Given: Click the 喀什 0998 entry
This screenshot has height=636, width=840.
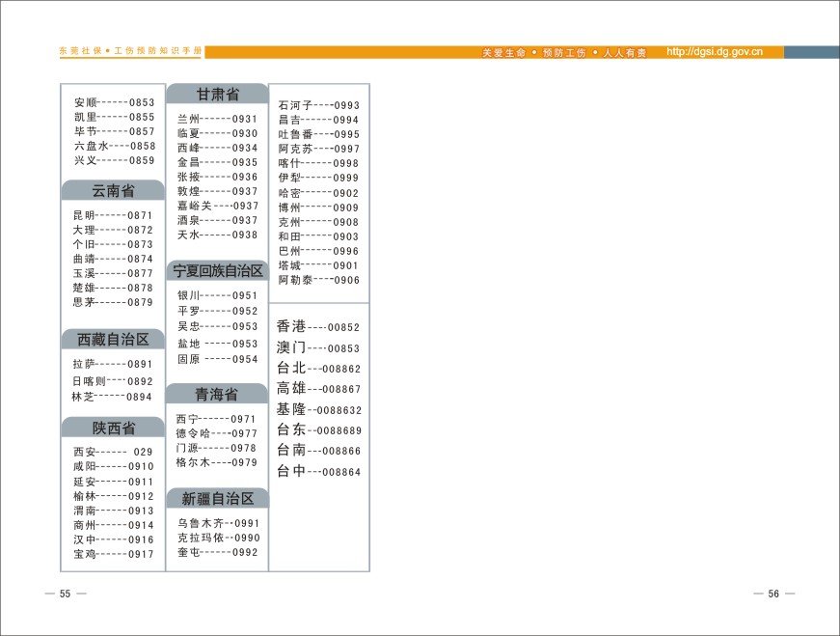Looking at the screenshot, I should 318,163.
